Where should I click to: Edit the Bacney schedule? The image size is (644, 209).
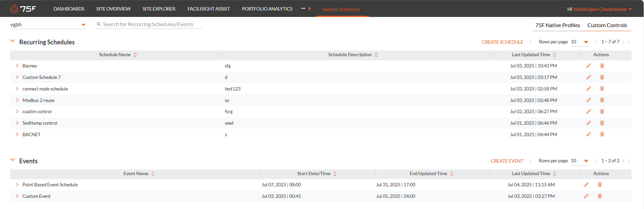(x=589, y=66)
